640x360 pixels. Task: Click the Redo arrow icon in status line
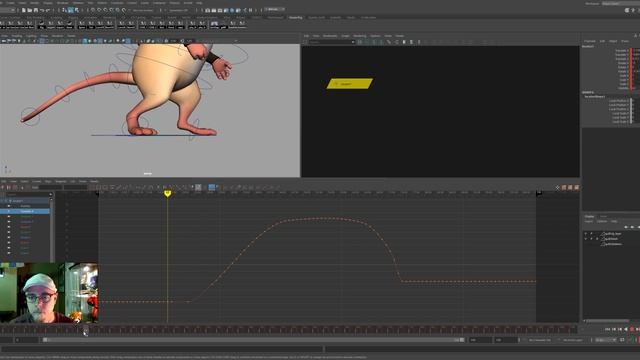click(48, 10)
